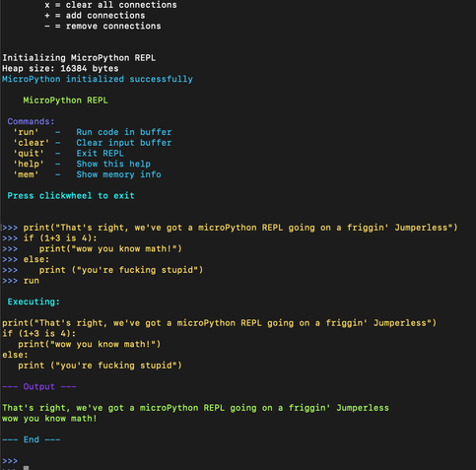This screenshot has height=470, width=476.
Task: Click the typed 'run' command at prompt
Action: tap(32, 281)
